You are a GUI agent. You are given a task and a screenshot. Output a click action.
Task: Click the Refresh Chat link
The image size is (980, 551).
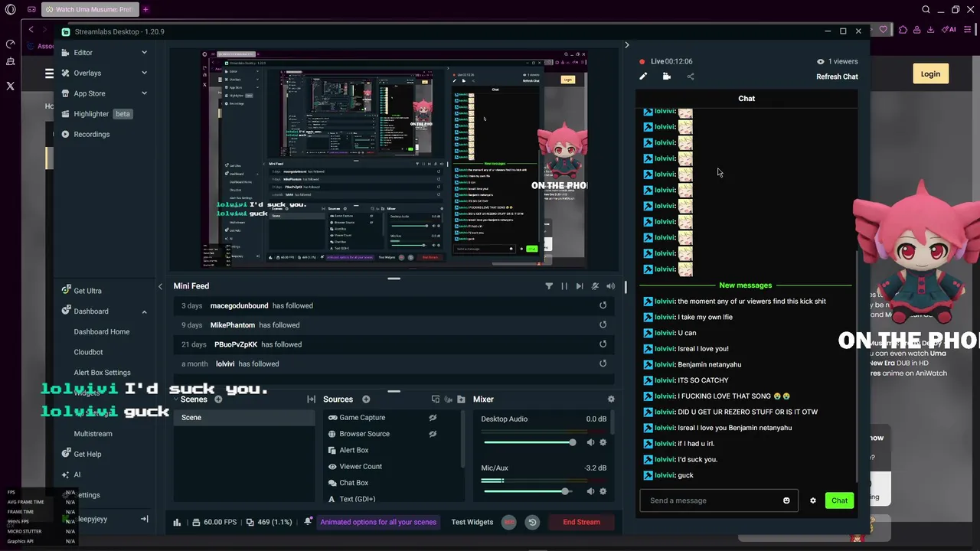point(837,77)
